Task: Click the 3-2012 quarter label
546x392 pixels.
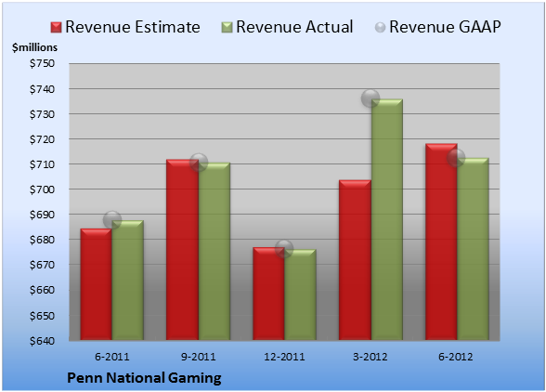Action: coord(370,357)
